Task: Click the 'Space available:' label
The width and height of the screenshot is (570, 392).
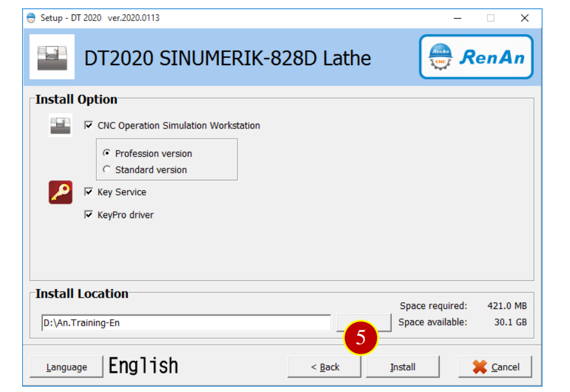Action: (x=432, y=322)
